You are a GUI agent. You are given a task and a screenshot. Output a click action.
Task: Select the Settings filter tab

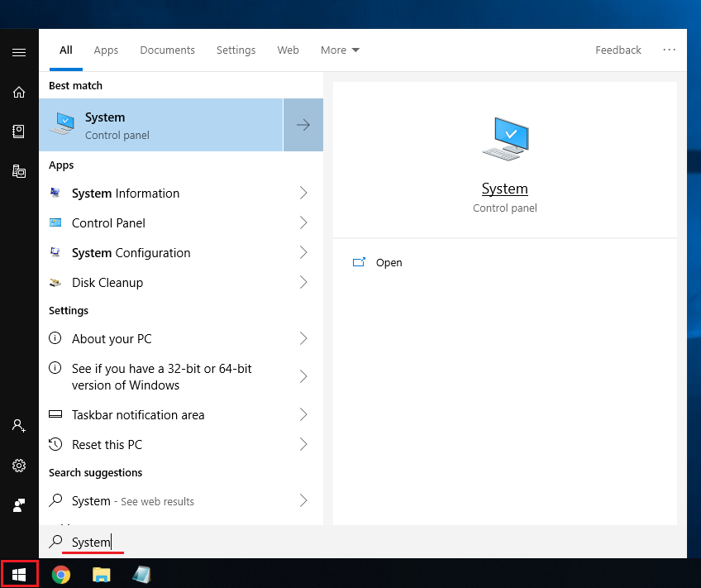coord(236,50)
